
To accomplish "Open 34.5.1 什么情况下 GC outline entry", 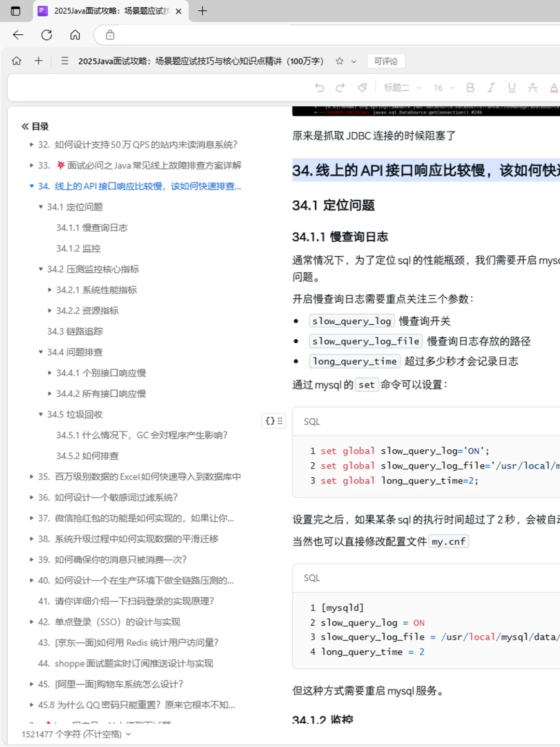I will (x=142, y=435).
